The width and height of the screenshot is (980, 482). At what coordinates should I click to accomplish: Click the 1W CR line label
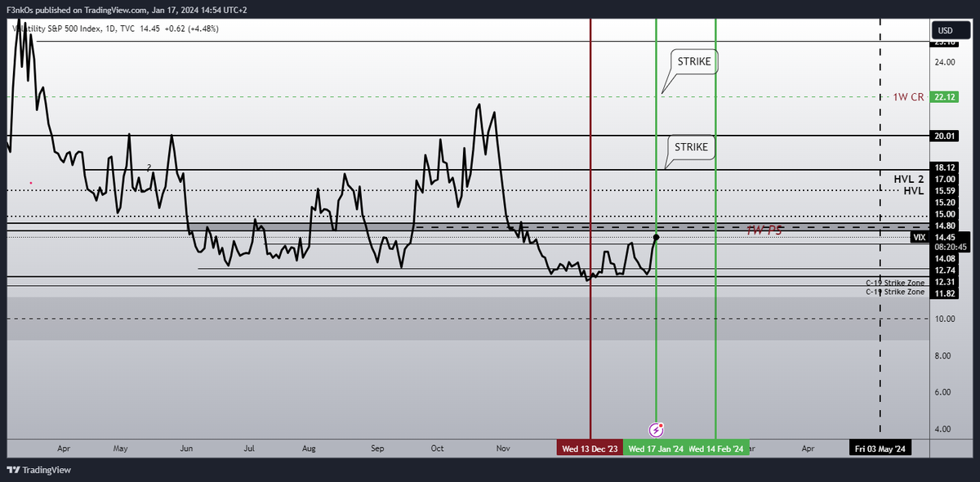tap(908, 96)
